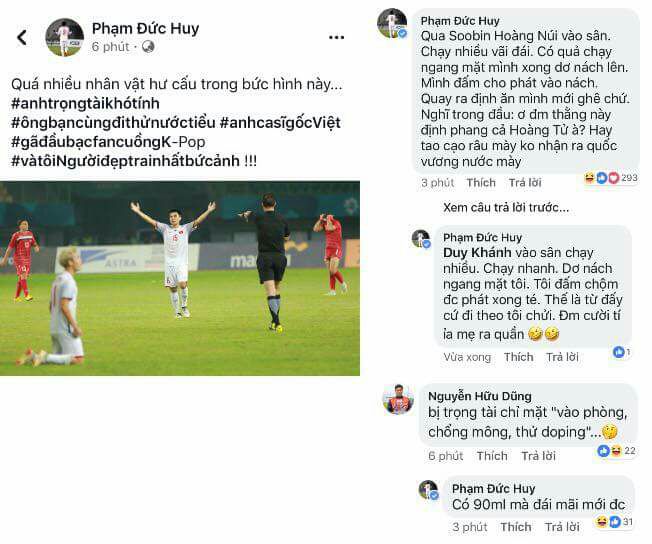Expand 'Xem câu trả lời trước...' replies
652x544 pixels.
506,208
